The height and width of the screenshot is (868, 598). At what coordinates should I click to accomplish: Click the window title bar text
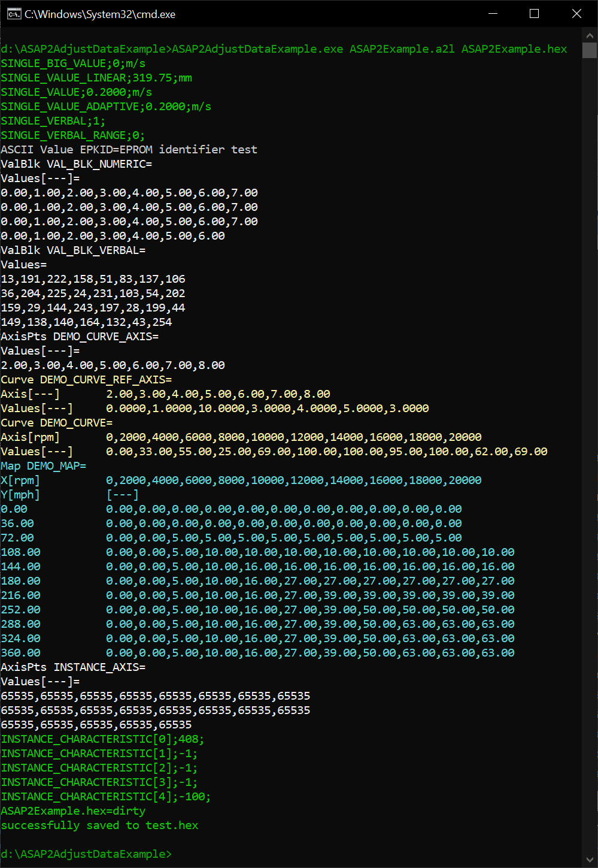pyautogui.click(x=100, y=14)
